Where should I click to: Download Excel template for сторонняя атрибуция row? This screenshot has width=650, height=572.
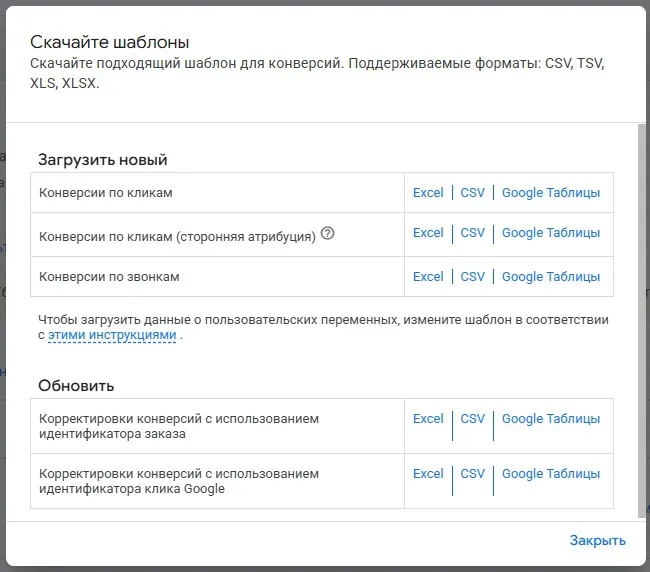pyautogui.click(x=428, y=233)
